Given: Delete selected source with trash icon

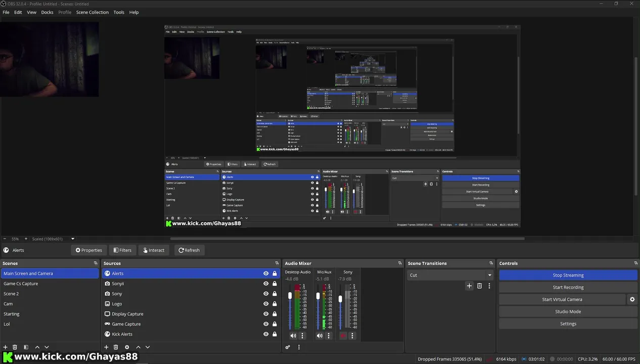Looking at the screenshot, I should click(x=116, y=347).
